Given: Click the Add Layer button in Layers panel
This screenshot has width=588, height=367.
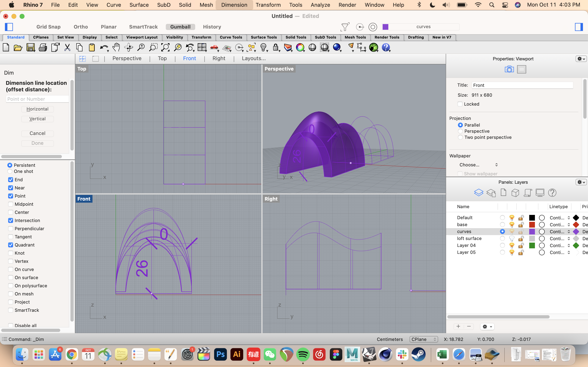Looking at the screenshot, I should tap(458, 326).
